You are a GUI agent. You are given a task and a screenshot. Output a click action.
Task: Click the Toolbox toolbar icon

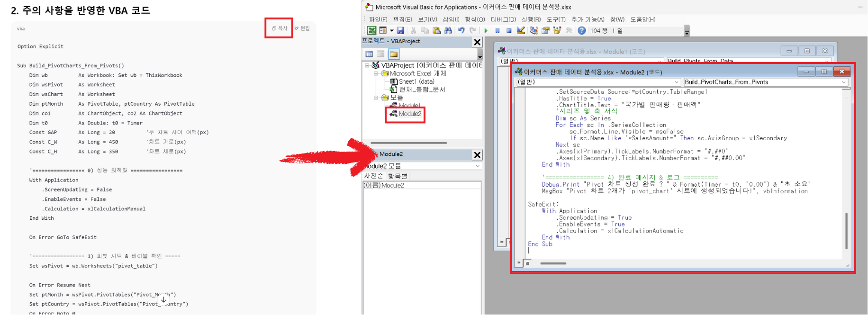point(569,30)
